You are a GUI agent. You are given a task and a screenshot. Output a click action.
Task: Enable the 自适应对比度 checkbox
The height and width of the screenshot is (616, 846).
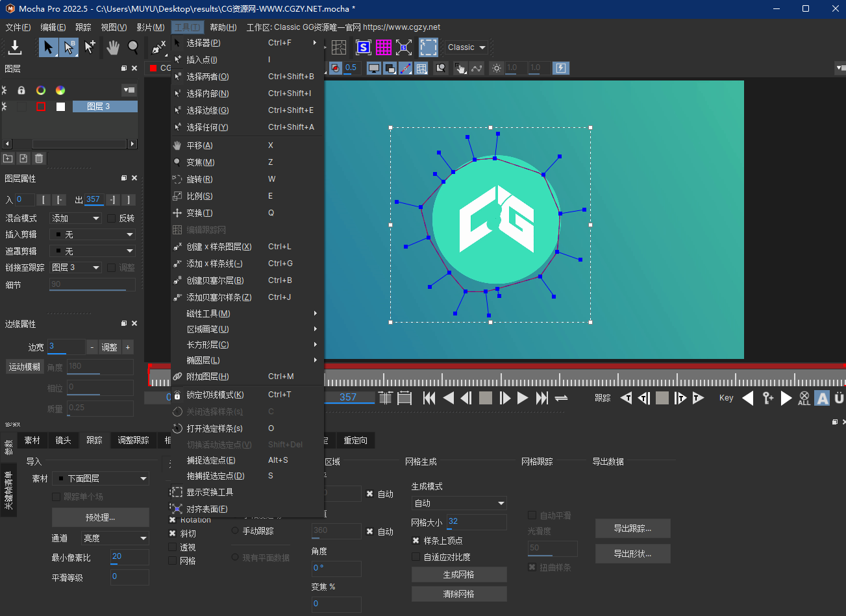pos(416,557)
